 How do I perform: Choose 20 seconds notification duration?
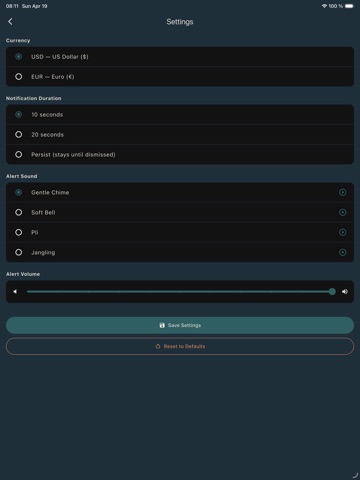point(180,135)
